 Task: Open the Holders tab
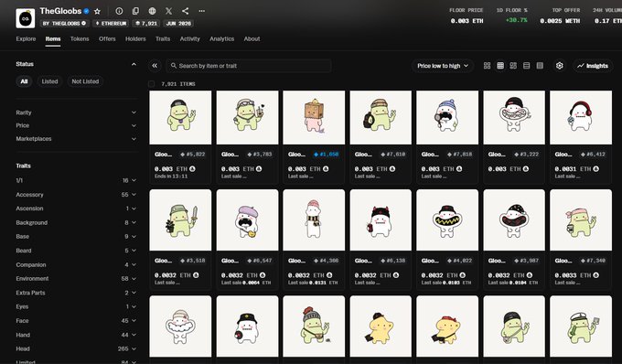[135, 38]
